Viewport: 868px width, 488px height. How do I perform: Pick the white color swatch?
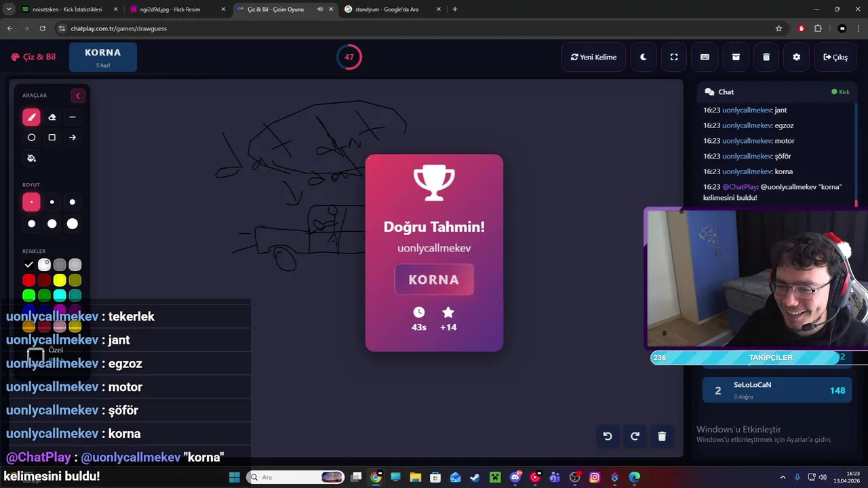[44, 265]
